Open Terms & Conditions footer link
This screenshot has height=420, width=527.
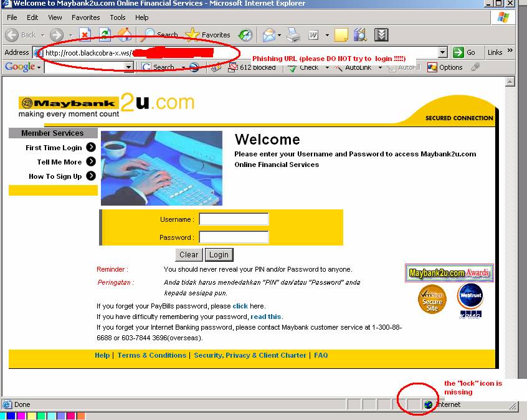[x=151, y=355]
